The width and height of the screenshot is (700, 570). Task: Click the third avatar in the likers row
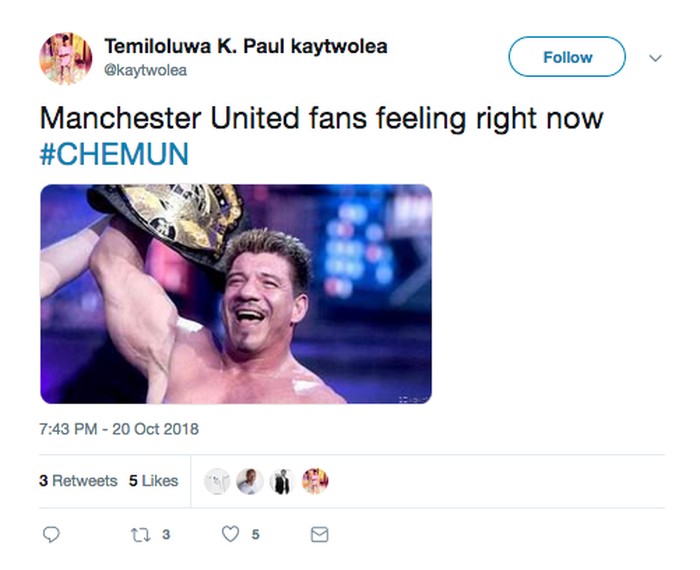282,481
